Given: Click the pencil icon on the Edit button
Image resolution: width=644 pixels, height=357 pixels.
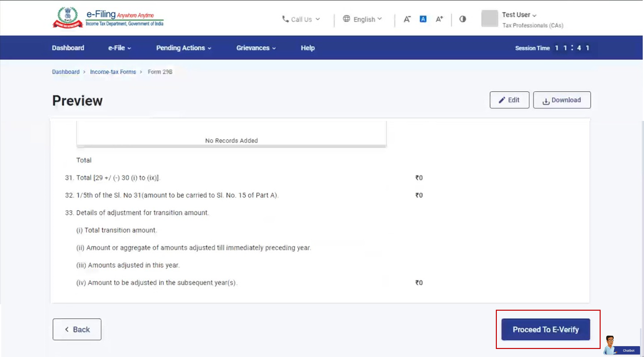Looking at the screenshot, I should coord(502,100).
